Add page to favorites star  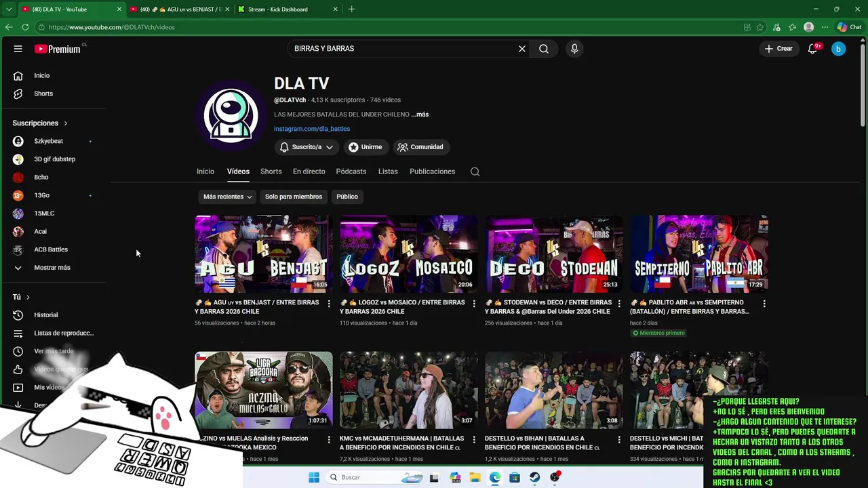coord(760,27)
